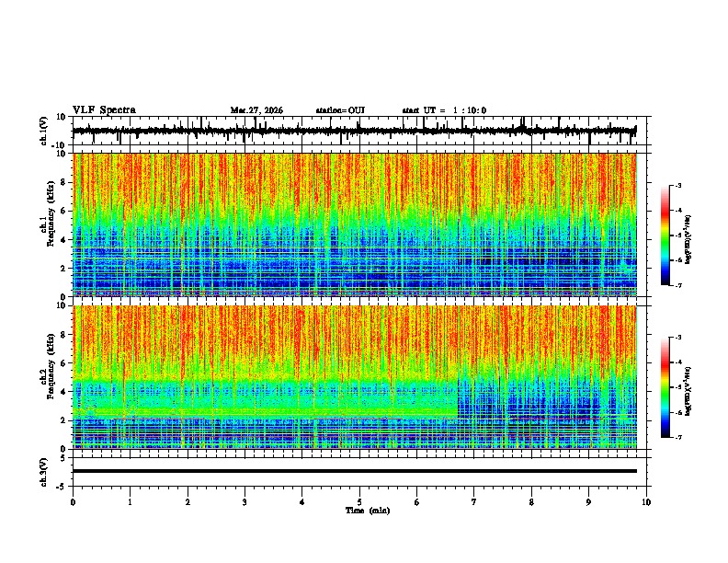This screenshot has width=728, height=563.
Task: Click the "start UT = 1:10:0" text
Action: pyautogui.click(x=444, y=110)
